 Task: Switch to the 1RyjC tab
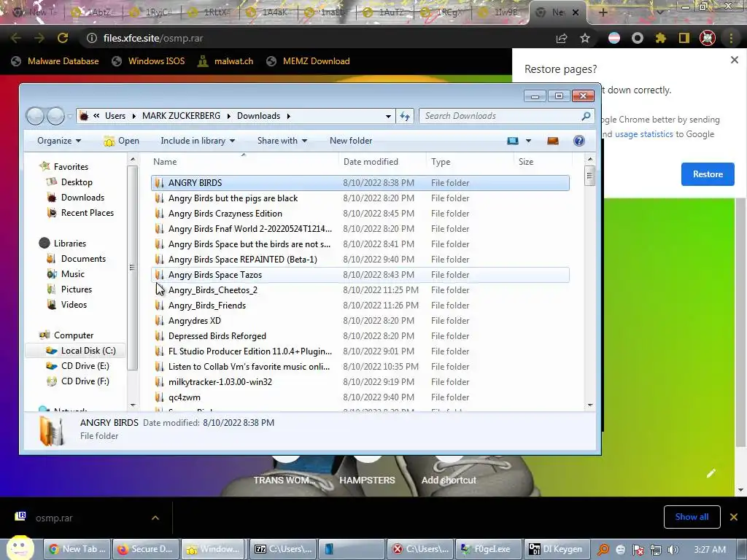pyautogui.click(x=152, y=12)
